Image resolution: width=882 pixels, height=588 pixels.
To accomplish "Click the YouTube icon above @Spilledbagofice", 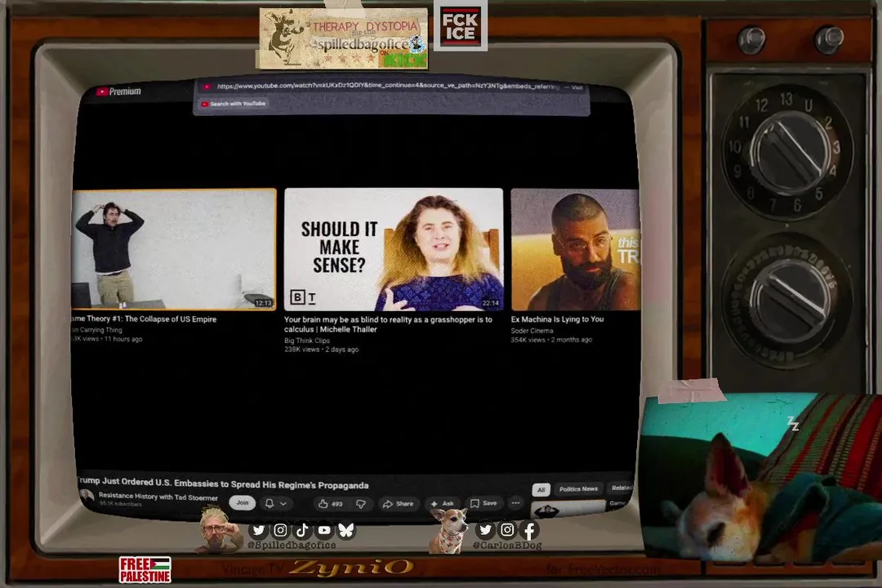I will 324,530.
